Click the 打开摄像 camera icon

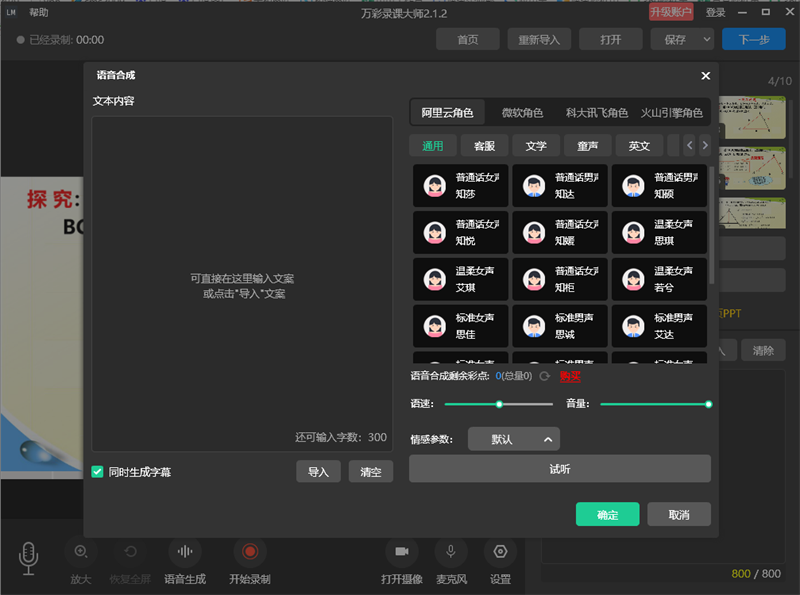click(x=401, y=552)
